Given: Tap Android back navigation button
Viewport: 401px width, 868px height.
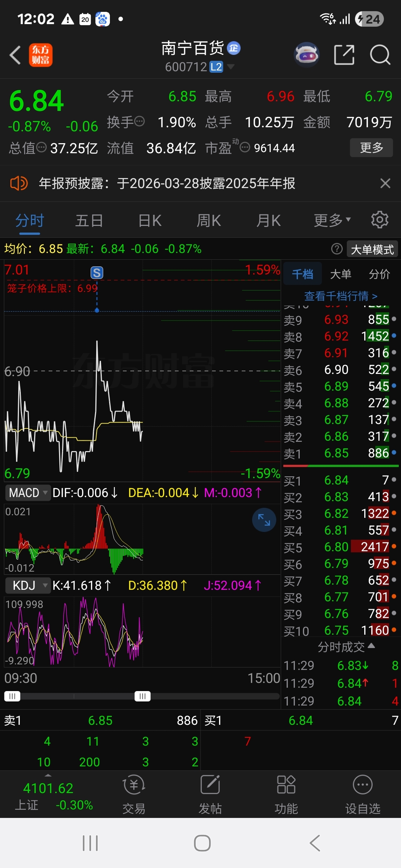Looking at the screenshot, I should point(314,843).
